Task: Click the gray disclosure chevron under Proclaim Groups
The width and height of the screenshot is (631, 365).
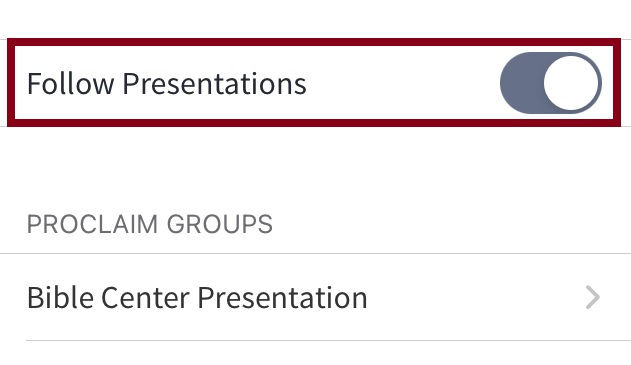Action: 593,297
